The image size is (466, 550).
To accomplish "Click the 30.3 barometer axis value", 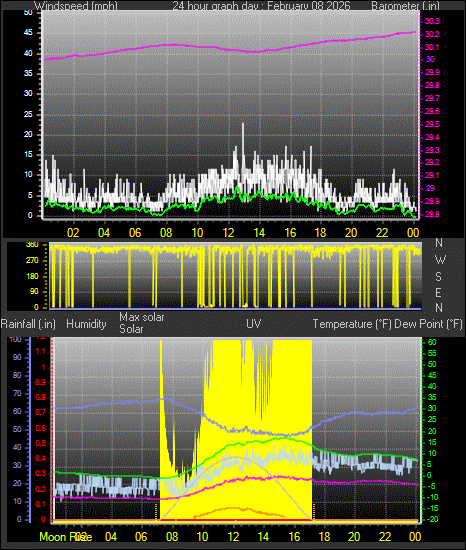I will point(432,21).
